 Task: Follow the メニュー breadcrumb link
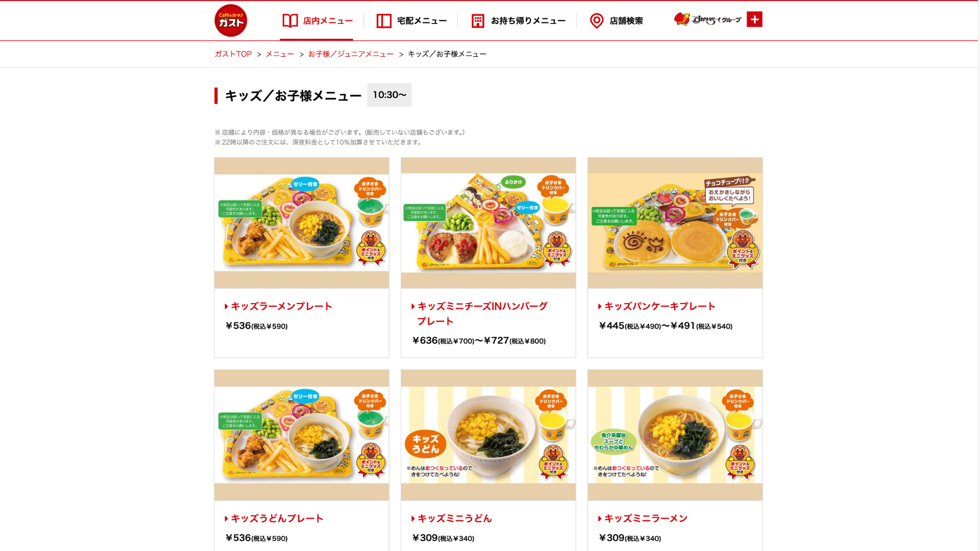click(280, 54)
